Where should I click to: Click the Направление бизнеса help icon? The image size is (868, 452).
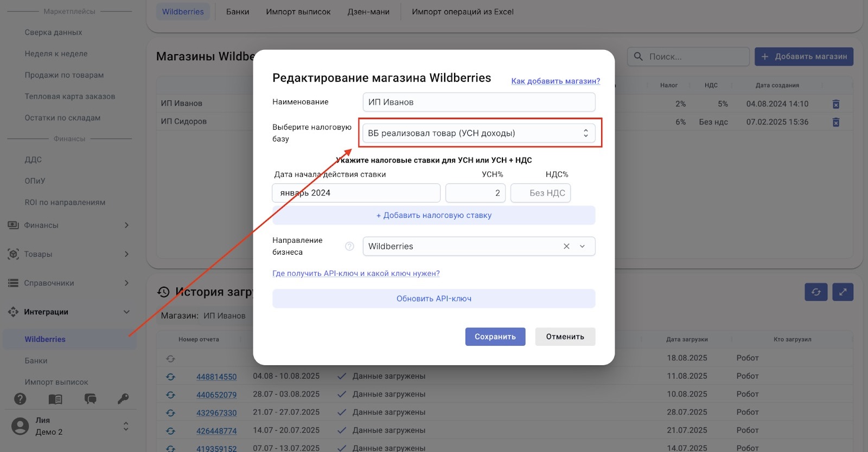coord(349,246)
